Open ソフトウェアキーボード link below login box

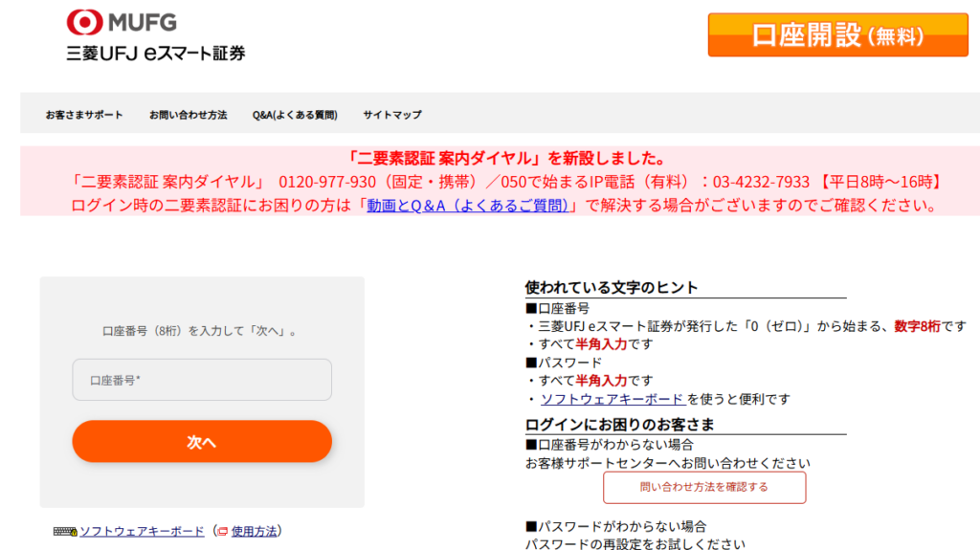coord(142,531)
